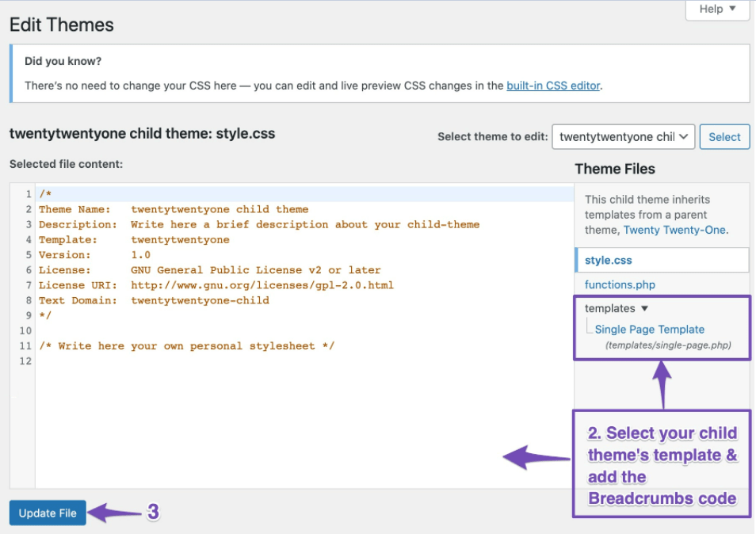Screen dimensions: 756x534
Task: Click the Theme Files panel header
Action: point(615,168)
